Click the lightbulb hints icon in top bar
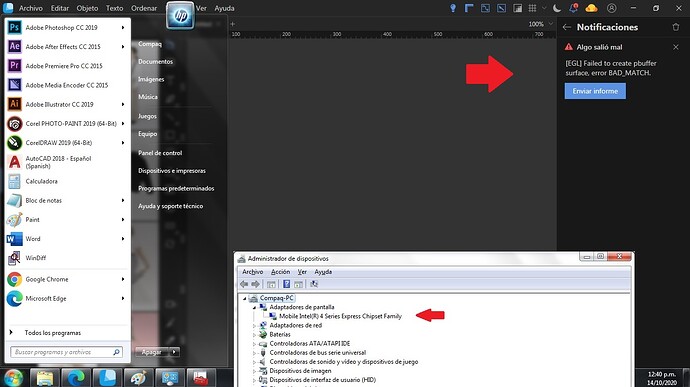 click(x=453, y=8)
